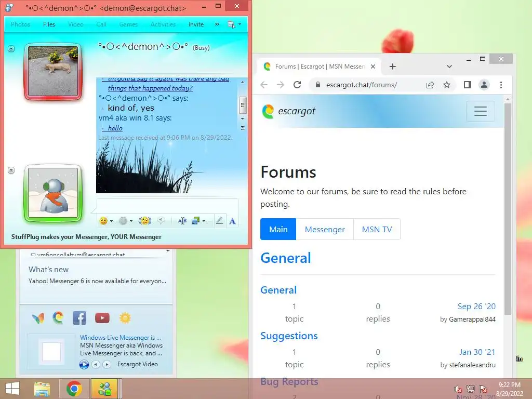Select the Main forum tab
532x399 pixels.
(x=278, y=229)
